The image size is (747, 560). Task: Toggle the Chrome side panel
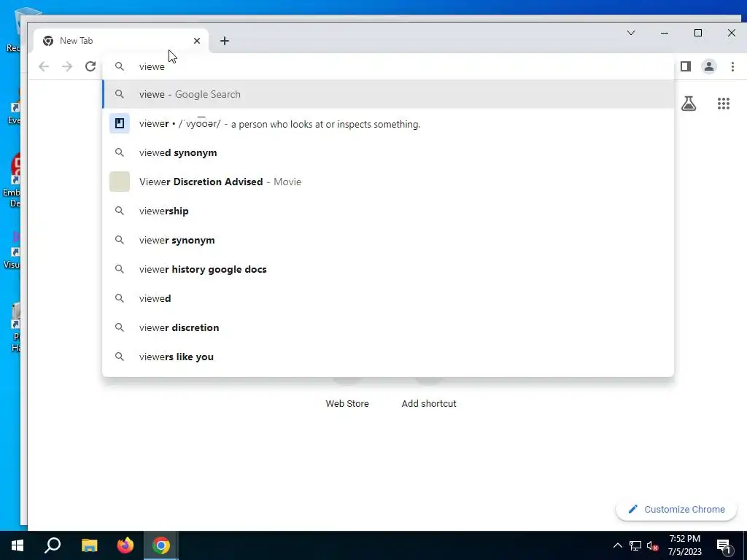pyautogui.click(x=686, y=66)
